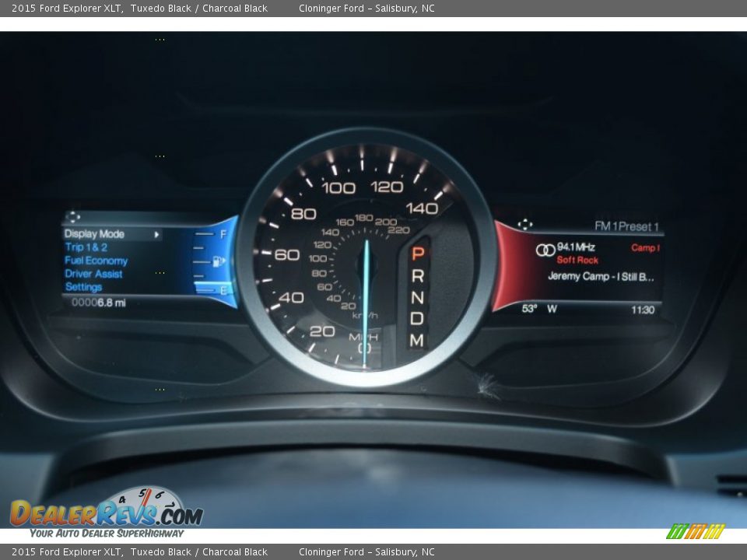The image size is (747, 560).
Task: Select the D drive gear indicator
Action: click(x=418, y=318)
